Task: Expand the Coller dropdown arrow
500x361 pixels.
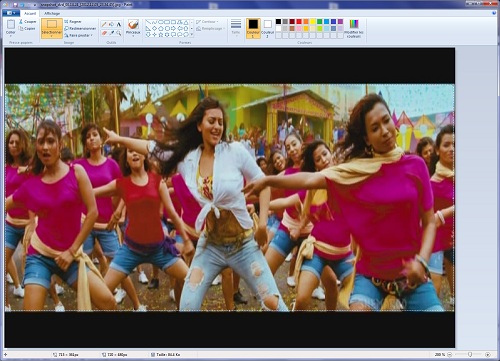Action: pyautogui.click(x=11, y=35)
